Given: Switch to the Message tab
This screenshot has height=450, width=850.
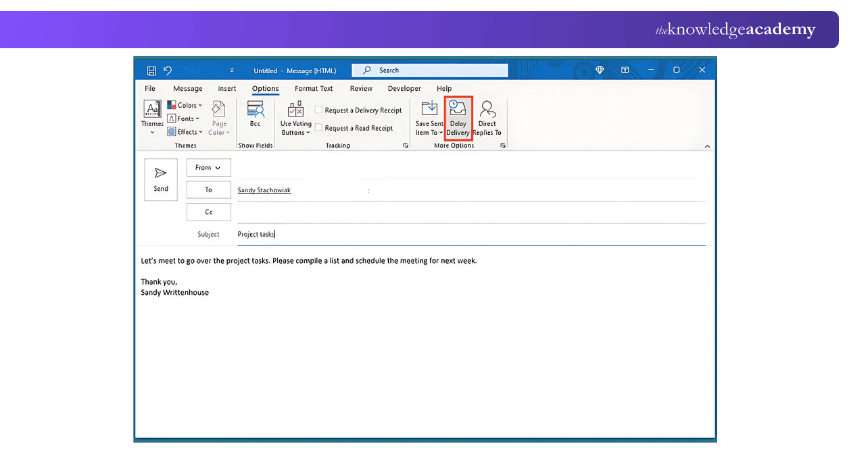Looking at the screenshot, I should pyautogui.click(x=188, y=88).
